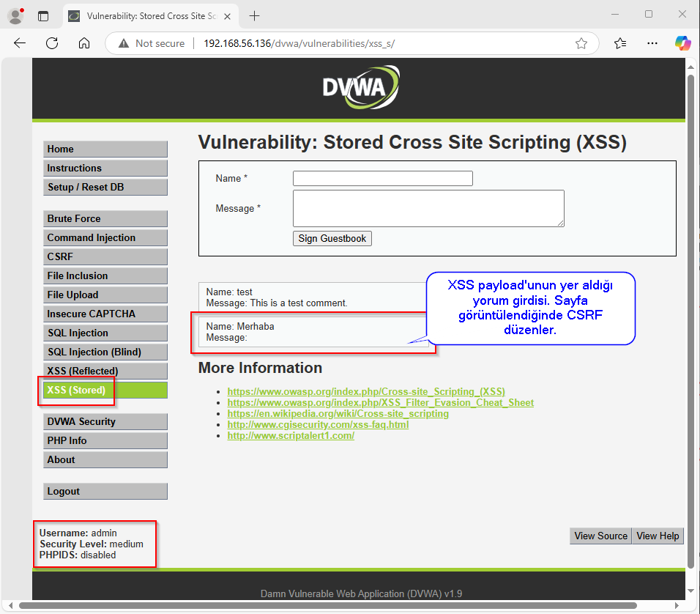700x614 pixels.
Task: Open the XSS_Filter_Evasion_Cheat_Sheet link
Action: point(380,403)
